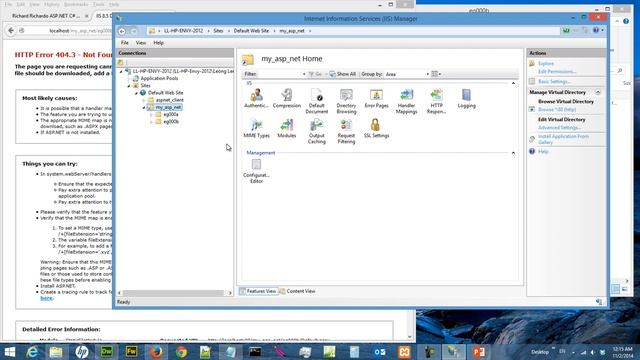Switch to the Content View tab
The image size is (640, 360).
pos(298,291)
